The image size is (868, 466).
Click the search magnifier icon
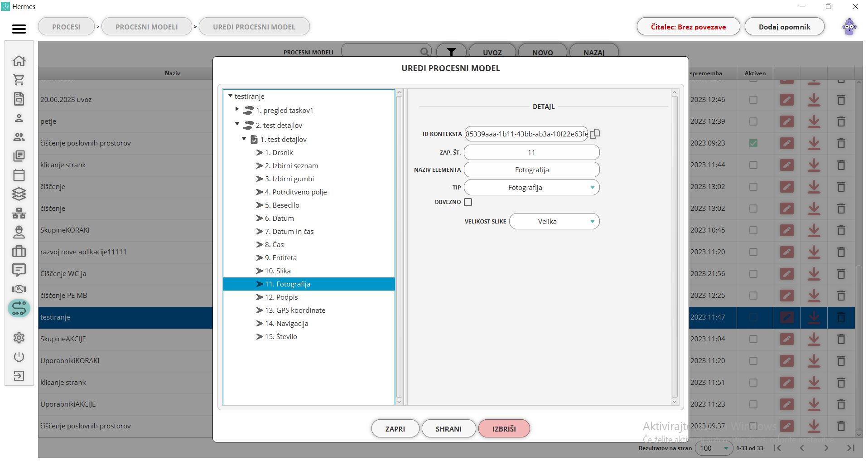pyautogui.click(x=424, y=52)
